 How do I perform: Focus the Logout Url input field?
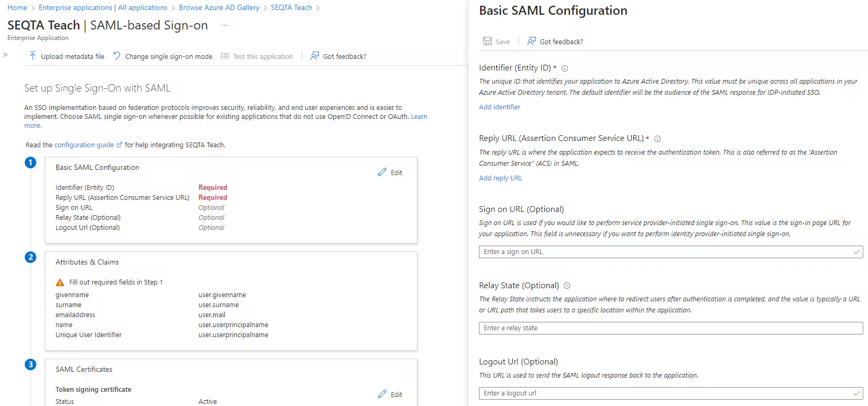point(671,393)
